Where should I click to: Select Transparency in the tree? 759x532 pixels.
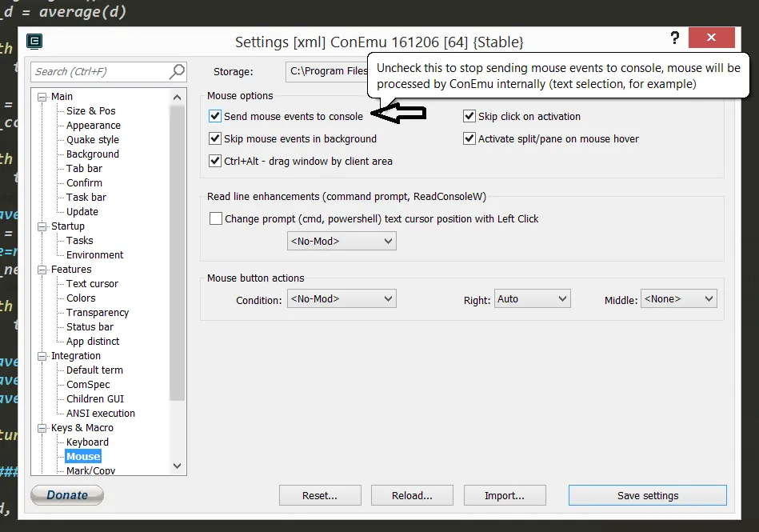coord(98,313)
